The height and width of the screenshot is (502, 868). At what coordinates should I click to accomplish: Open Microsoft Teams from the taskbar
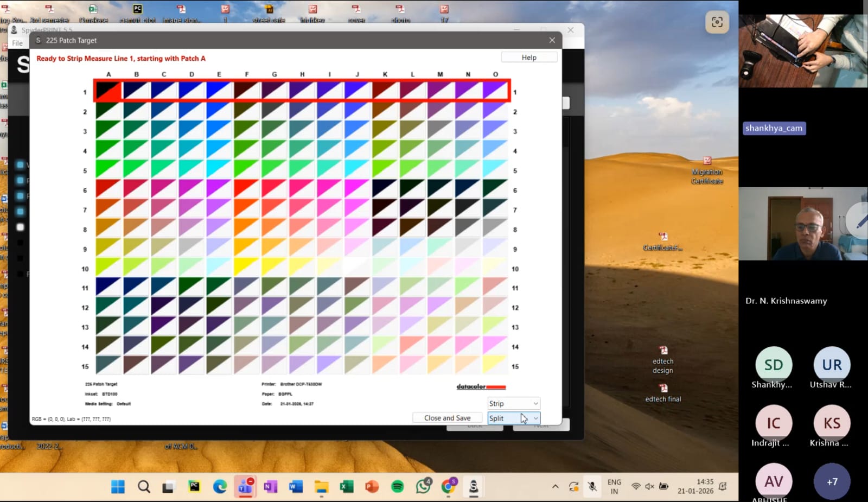(245, 487)
